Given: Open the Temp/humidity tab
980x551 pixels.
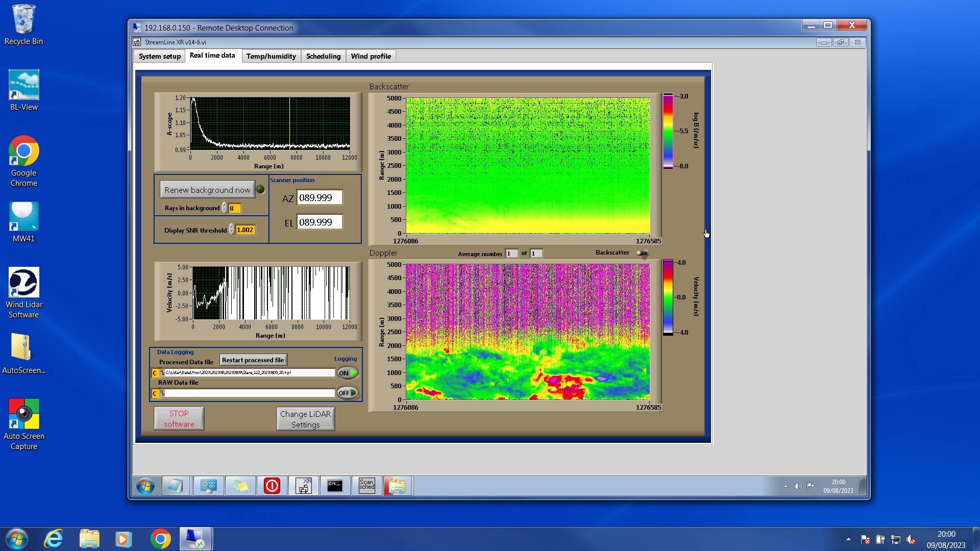Looking at the screenshot, I should pos(271,56).
